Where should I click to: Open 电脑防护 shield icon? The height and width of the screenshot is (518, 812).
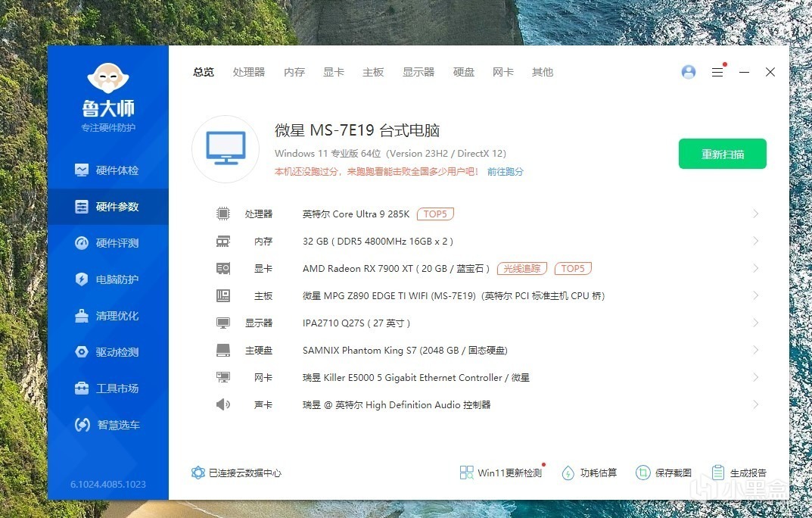(x=81, y=279)
